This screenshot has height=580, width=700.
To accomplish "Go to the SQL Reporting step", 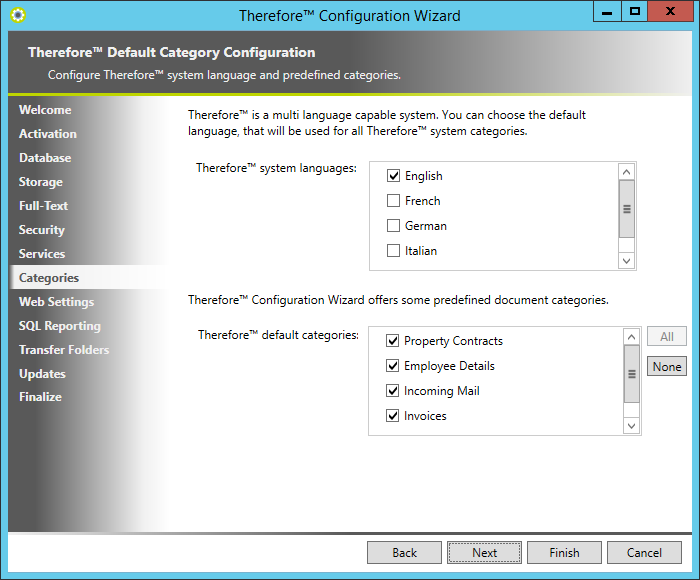I will tap(60, 326).
